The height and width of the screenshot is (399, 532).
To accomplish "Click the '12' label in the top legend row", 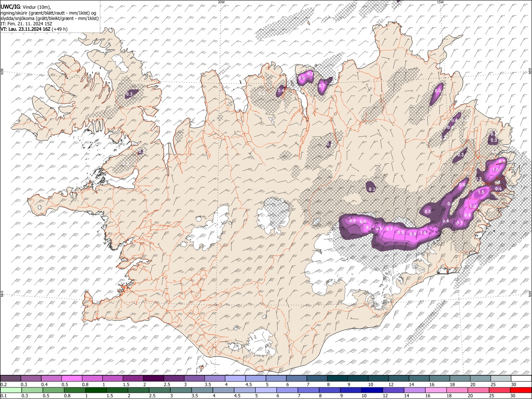I will (391, 384).
